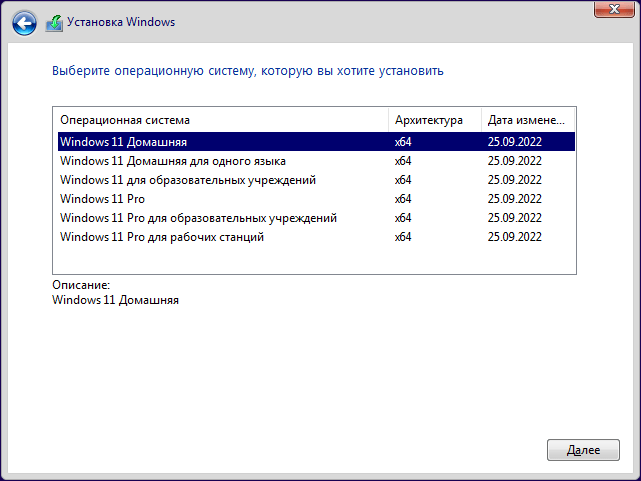Image resolution: width=641 pixels, height=481 pixels.
Task: Click the Установка Windows title text
Action: (x=120, y=20)
